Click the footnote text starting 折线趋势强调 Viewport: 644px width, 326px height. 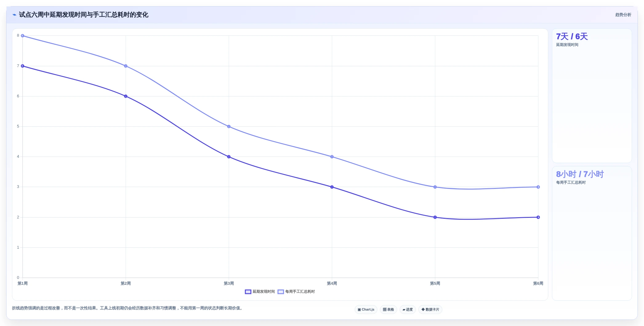click(128, 308)
